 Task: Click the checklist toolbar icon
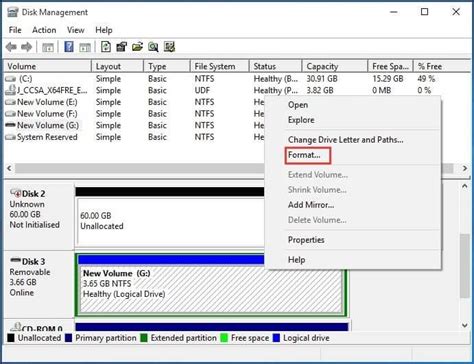click(169, 47)
